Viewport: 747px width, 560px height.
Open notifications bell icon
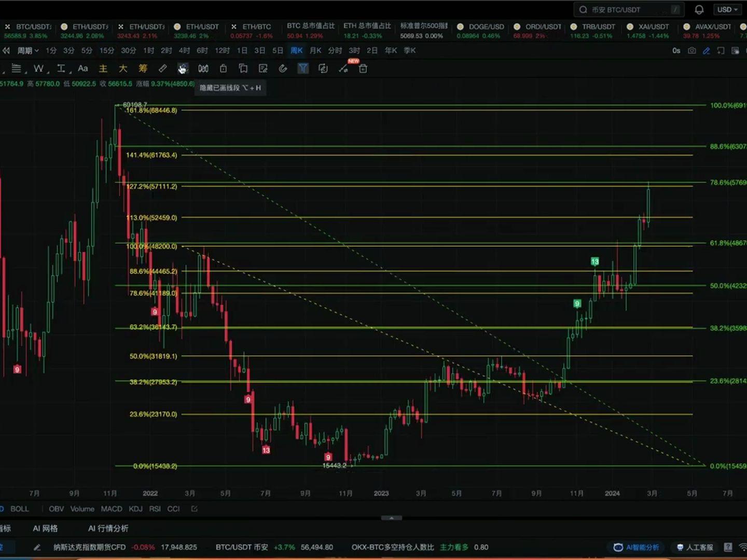699,10
